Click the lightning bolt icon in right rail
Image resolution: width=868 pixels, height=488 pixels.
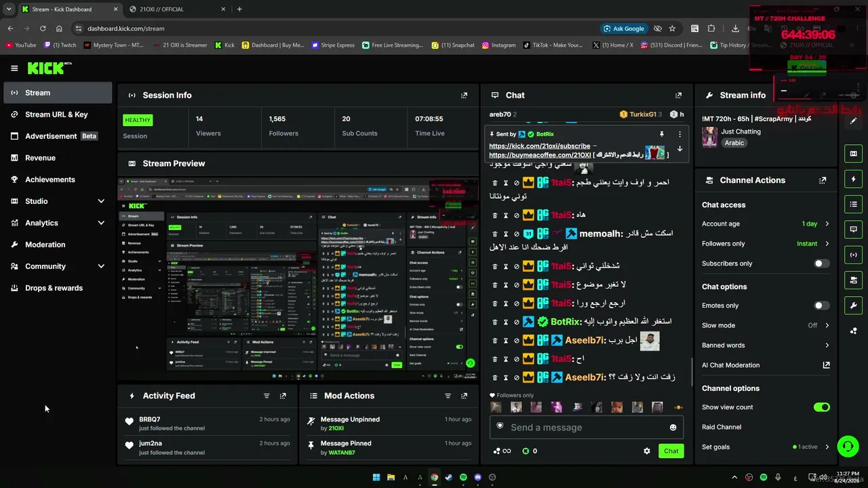point(853,179)
